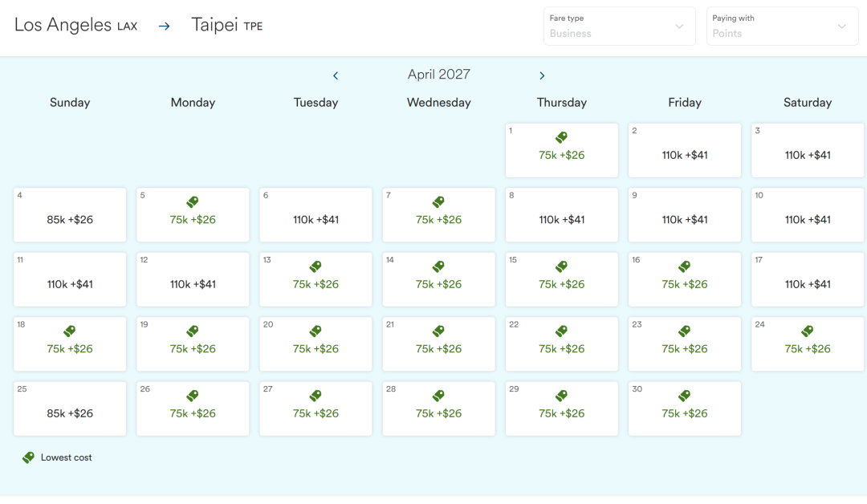Image resolution: width=867 pixels, height=504 pixels.
Task: Click the lowest cost tag on April 5
Action: (193, 201)
